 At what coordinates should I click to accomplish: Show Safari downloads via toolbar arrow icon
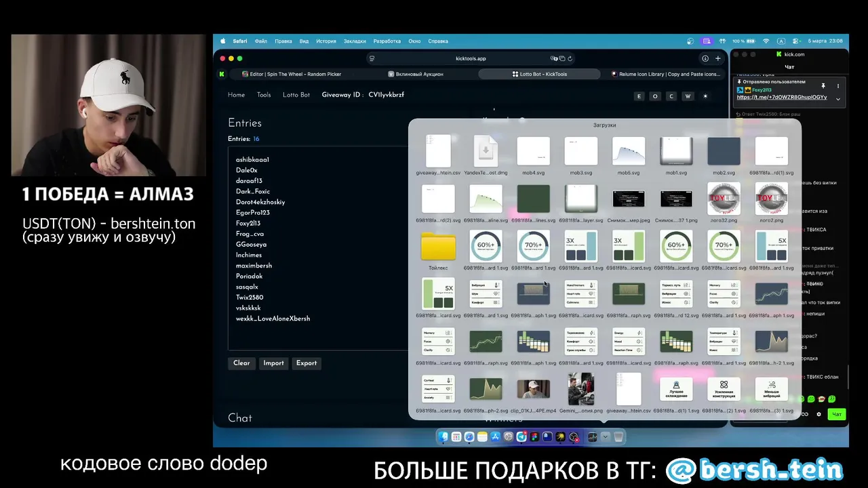click(705, 58)
